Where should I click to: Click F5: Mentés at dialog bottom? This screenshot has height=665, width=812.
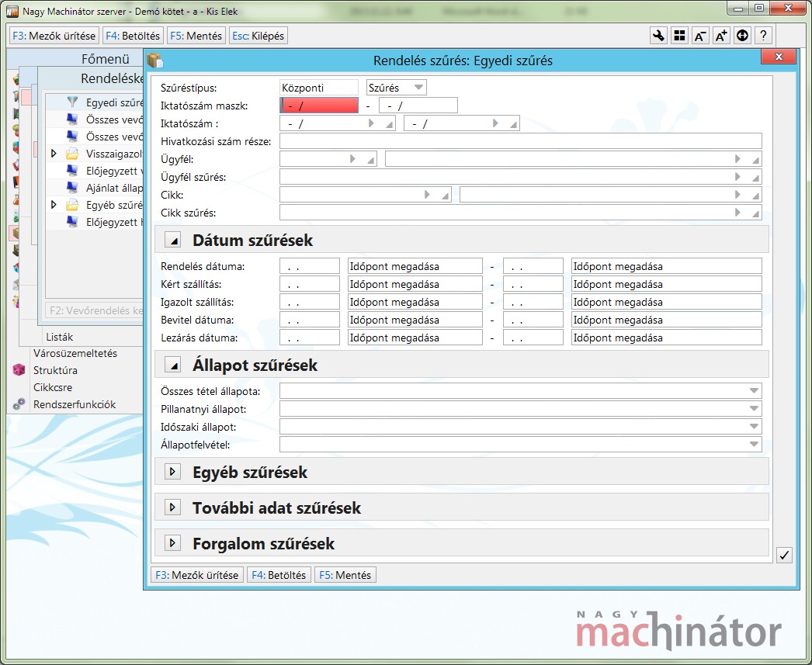(x=345, y=575)
